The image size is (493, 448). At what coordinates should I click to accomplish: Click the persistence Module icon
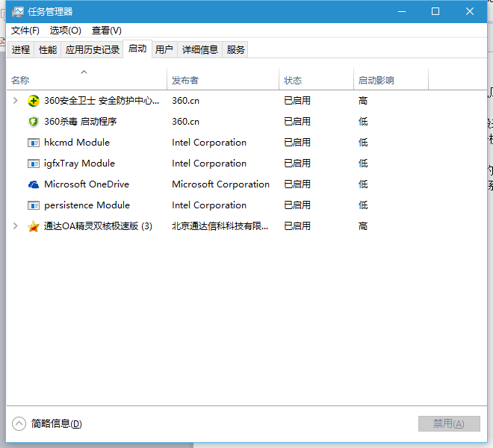click(x=34, y=205)
